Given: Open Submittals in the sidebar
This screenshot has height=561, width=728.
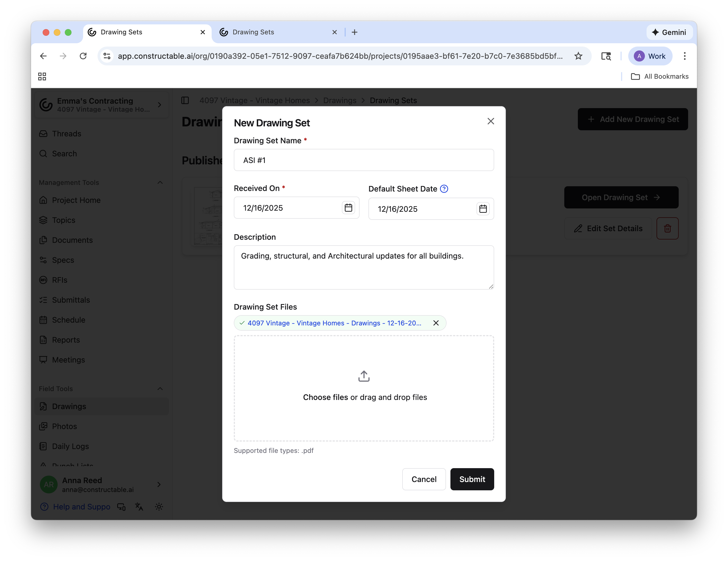Looking at the screenshot, I should click(x=102, y=300).
